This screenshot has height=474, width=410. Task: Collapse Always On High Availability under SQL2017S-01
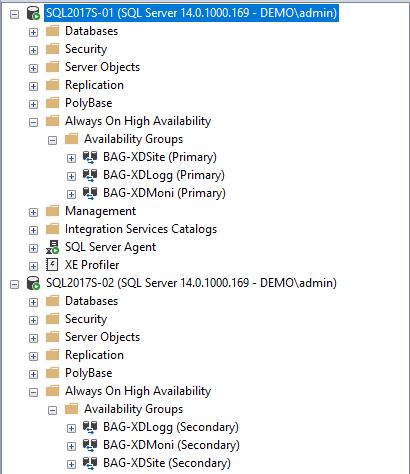coord(33,122)
